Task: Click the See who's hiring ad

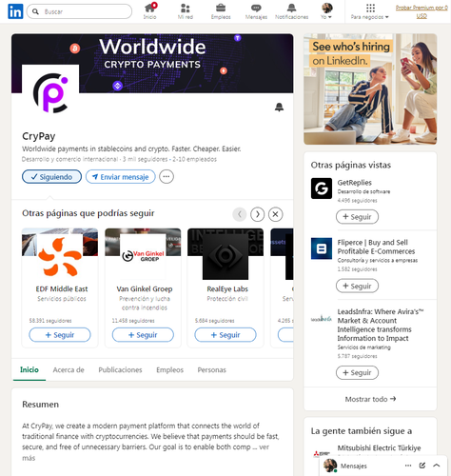Action: point(370,89)
